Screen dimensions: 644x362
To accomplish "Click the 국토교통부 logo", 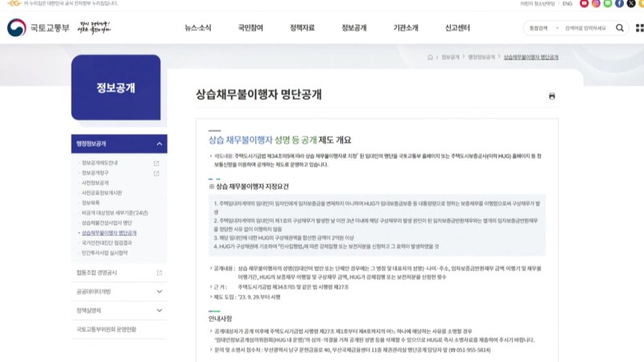I will (38, 27).
